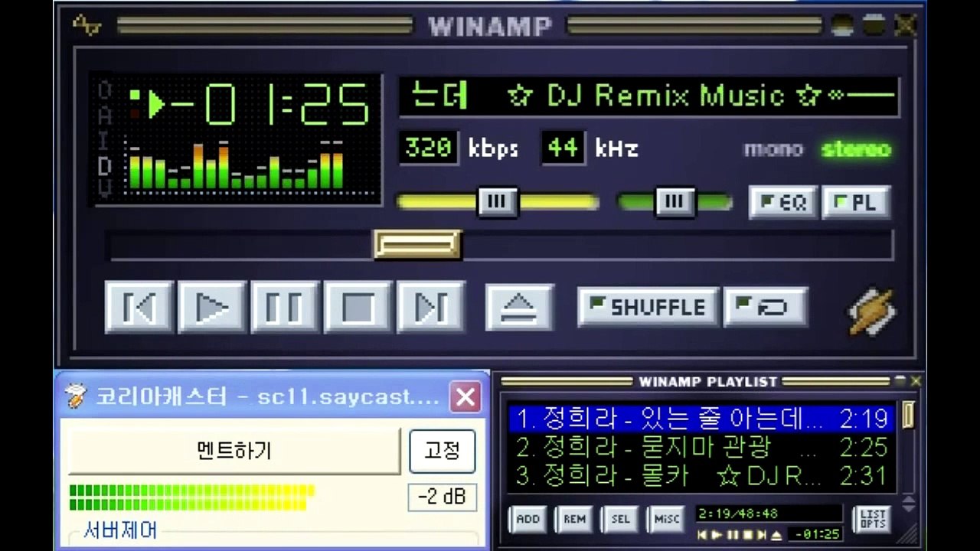Image resolution: width=980 pixels, height=551 pixels.
Task: Click the -2 dB level field
Action: (443, 497)
